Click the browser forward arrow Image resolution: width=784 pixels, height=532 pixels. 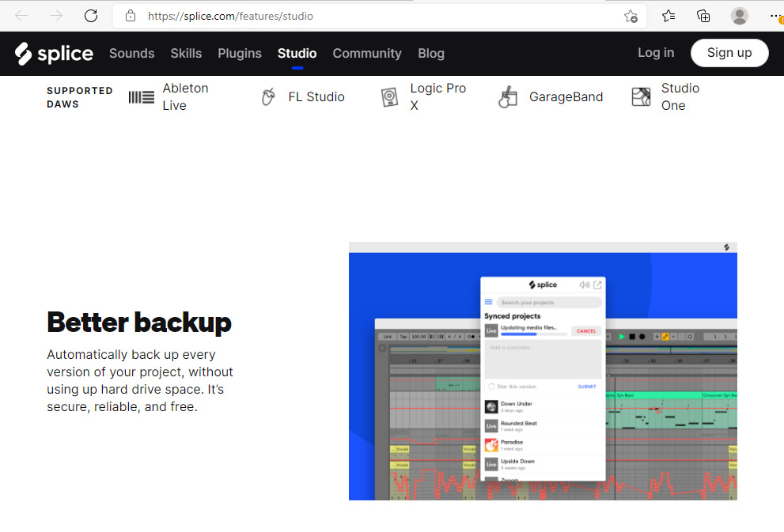tap(56, 16)
